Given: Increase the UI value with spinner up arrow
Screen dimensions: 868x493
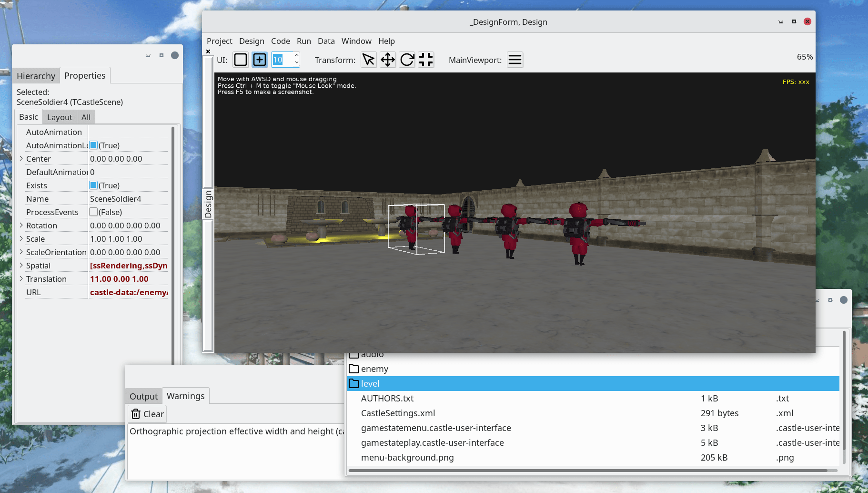Looking at the screenshot, I should click(296, 56).
